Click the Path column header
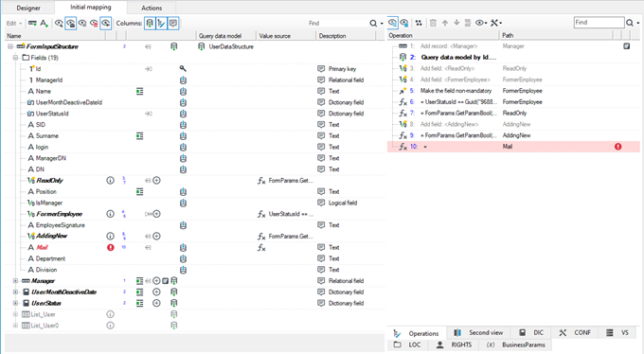The height and width of the screenshot is (354, 644). (x=556, y=35)
